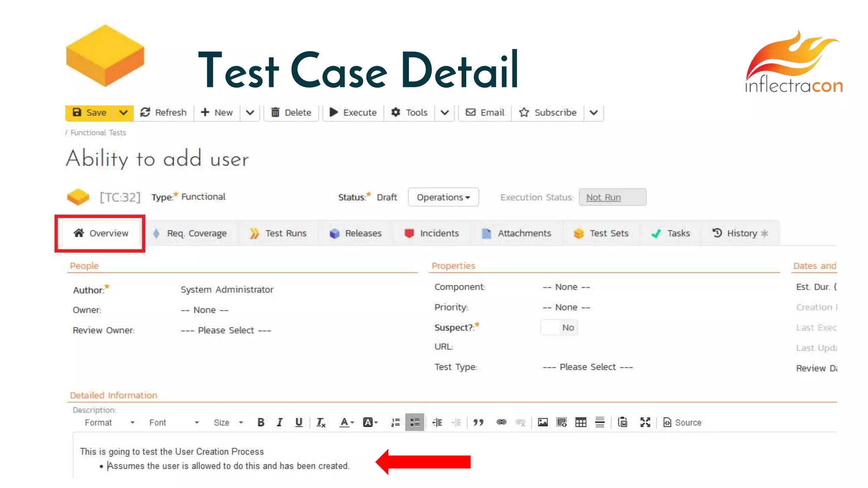This screenshot has height=488, width=868.
Task: Click the System Administrator author field
Action: click(227, 290)
